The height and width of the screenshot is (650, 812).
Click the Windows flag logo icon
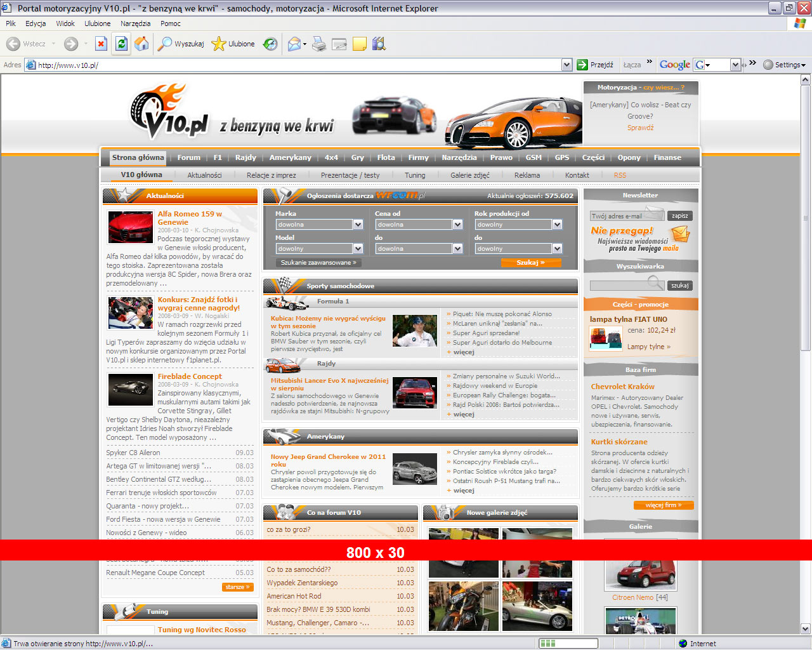pyautogui.click(x=800, y=23)
